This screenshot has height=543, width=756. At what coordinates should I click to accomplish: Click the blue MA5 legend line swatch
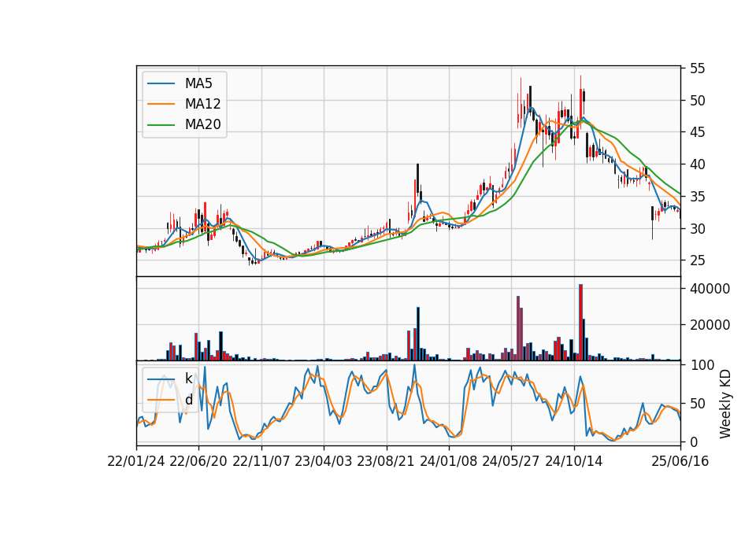(x=161, y=83)
